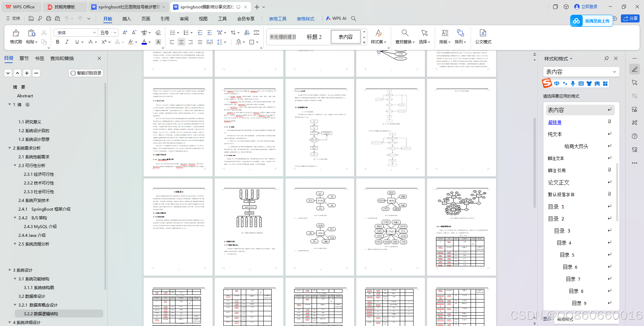Image resolution: width=644 pixels, height=326 pixels.
Task: Click the 分享 share button
Action: pyautogui.click(x=630, y=18)
